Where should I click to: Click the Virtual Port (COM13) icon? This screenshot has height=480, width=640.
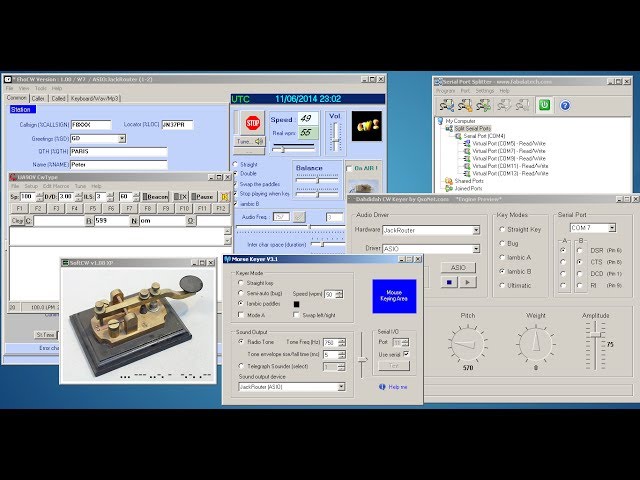[467, 173]
